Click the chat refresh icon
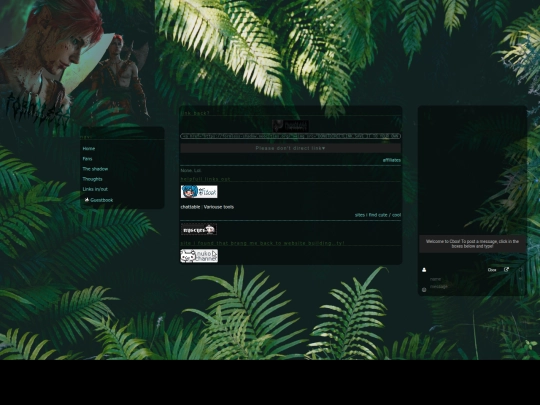 coord(521,270)
